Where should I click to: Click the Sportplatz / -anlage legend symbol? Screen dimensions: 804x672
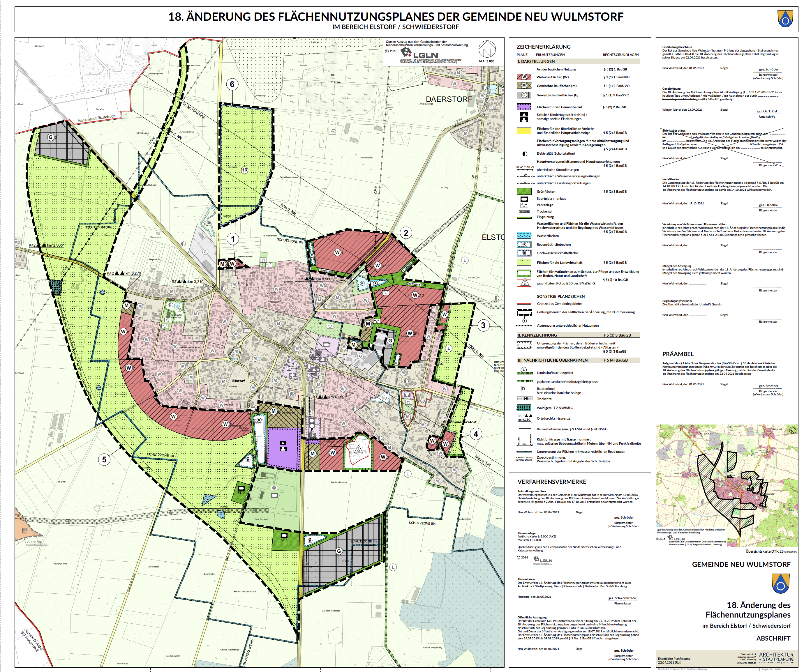pos(524,199)
